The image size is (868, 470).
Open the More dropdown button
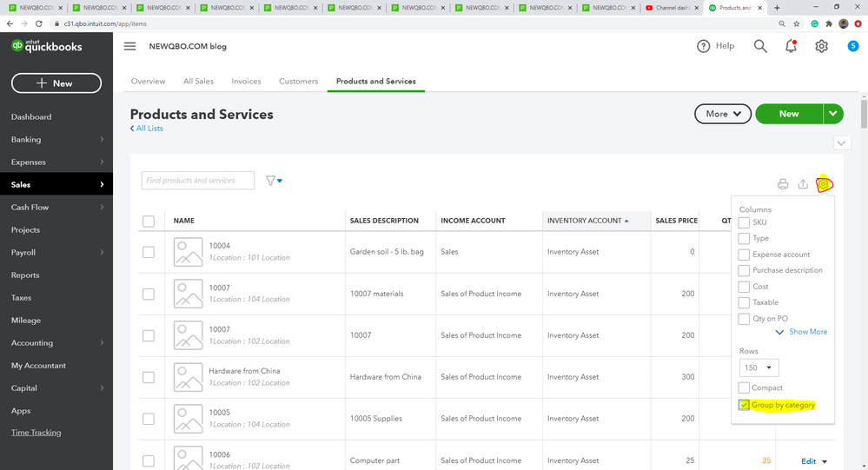click(x=723, y=114)
